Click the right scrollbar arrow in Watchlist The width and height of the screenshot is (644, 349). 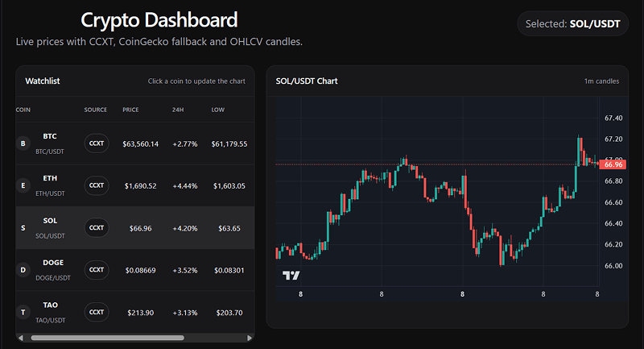(x=250, y=338)
